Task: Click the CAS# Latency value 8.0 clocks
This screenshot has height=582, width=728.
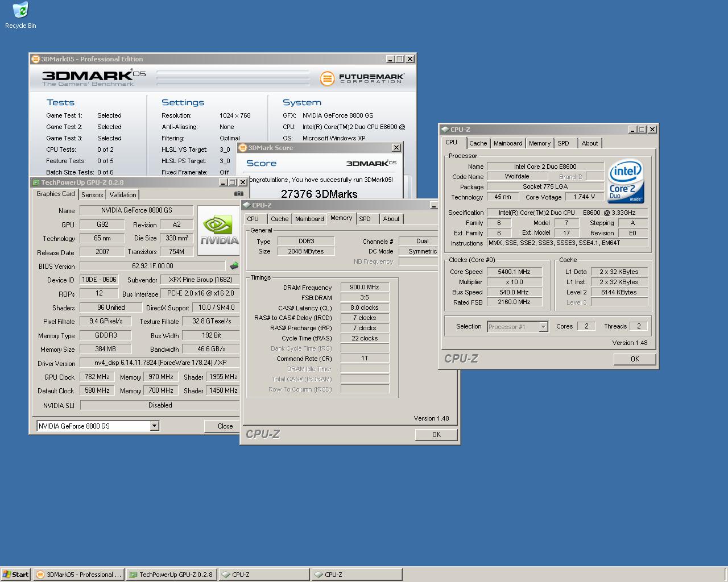Action: 365,307
